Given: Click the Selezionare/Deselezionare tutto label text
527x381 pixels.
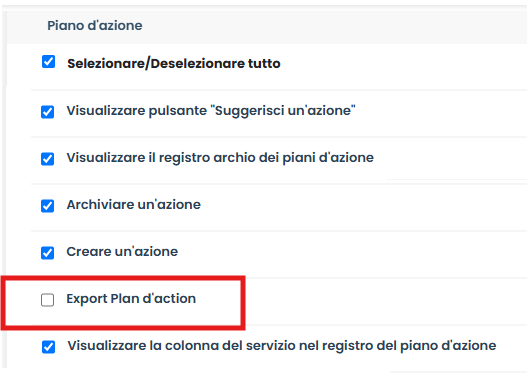Looking at the screenshot, I should click(174, 63).
